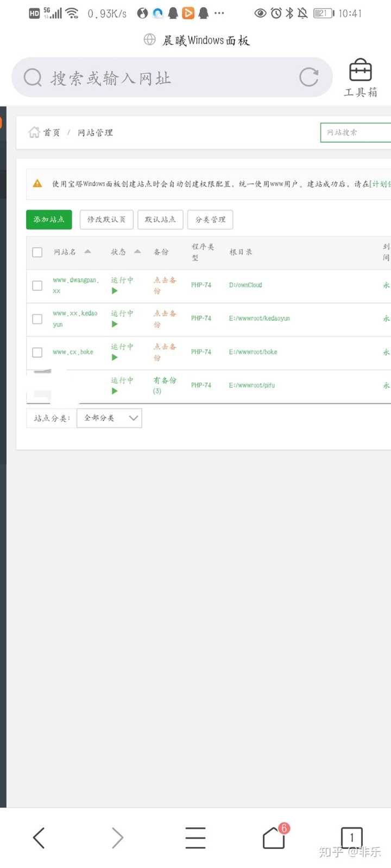This screenshot has height=868, width=391.
Task: Click the run-state arrow in the pifu row
Action: [115, 391]
